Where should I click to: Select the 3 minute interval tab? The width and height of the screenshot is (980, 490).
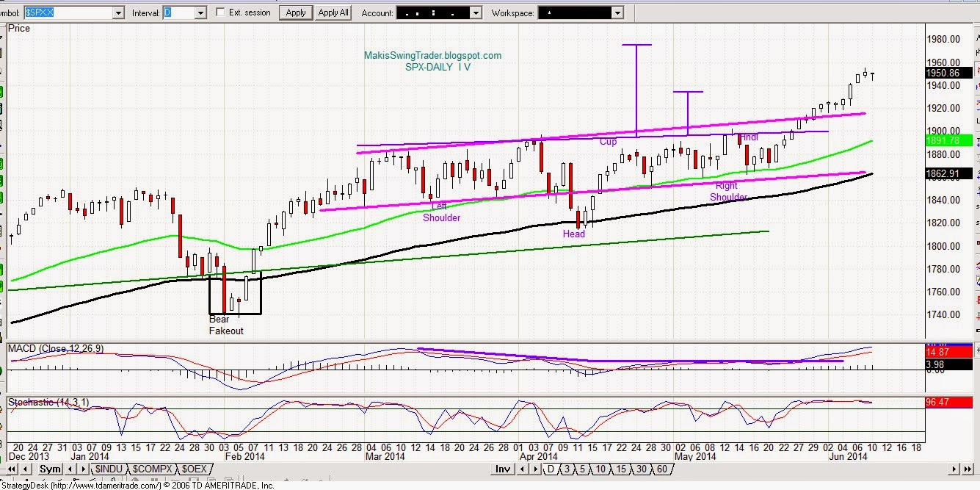567,469
